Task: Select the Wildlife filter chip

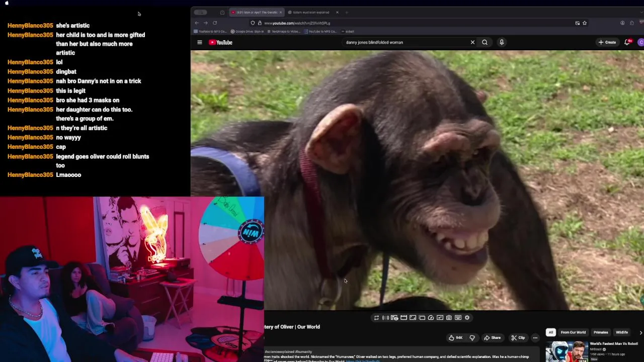Action: (x=622, y=332)
